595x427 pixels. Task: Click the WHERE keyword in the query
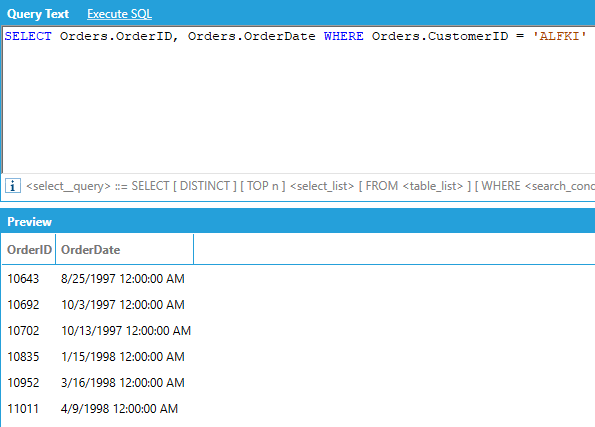pyautogui.click(x=343, y=36)
